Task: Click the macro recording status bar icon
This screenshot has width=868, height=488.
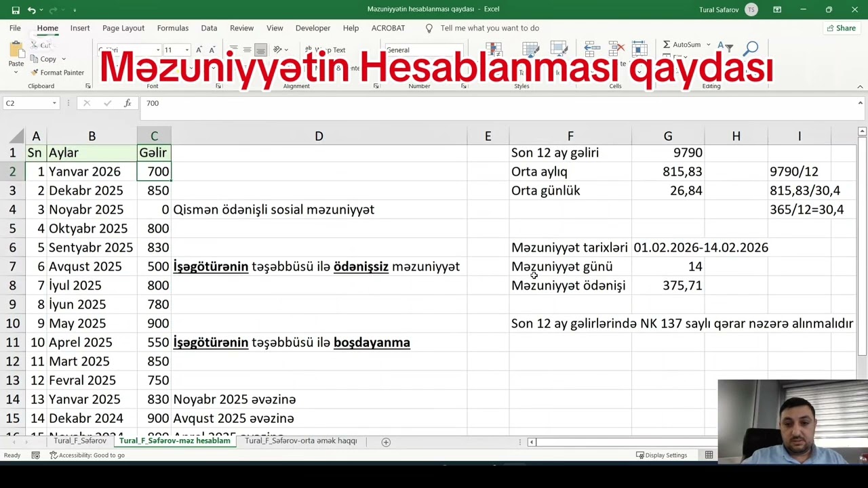Action: [x=35, y=455]
